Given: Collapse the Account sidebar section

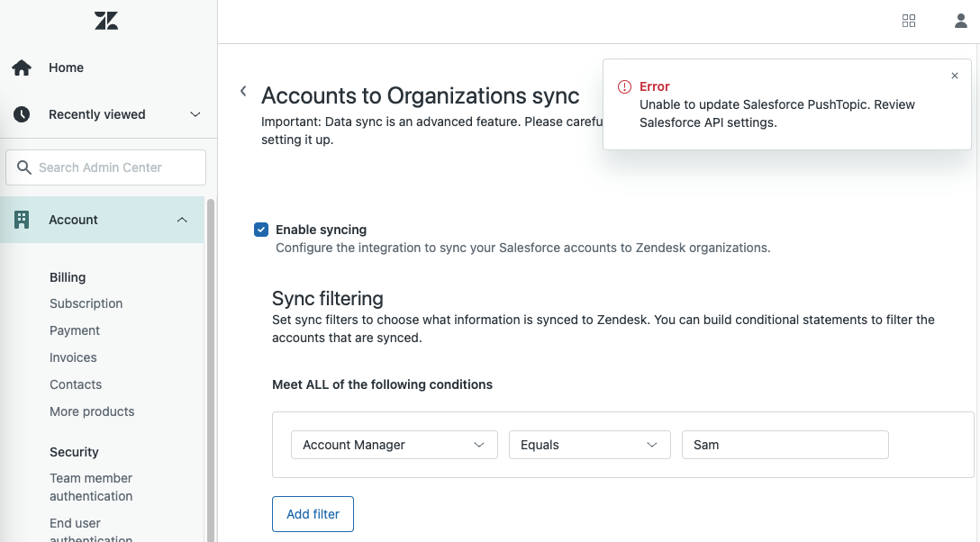Looking at the screenshot, I should point(182,220).
